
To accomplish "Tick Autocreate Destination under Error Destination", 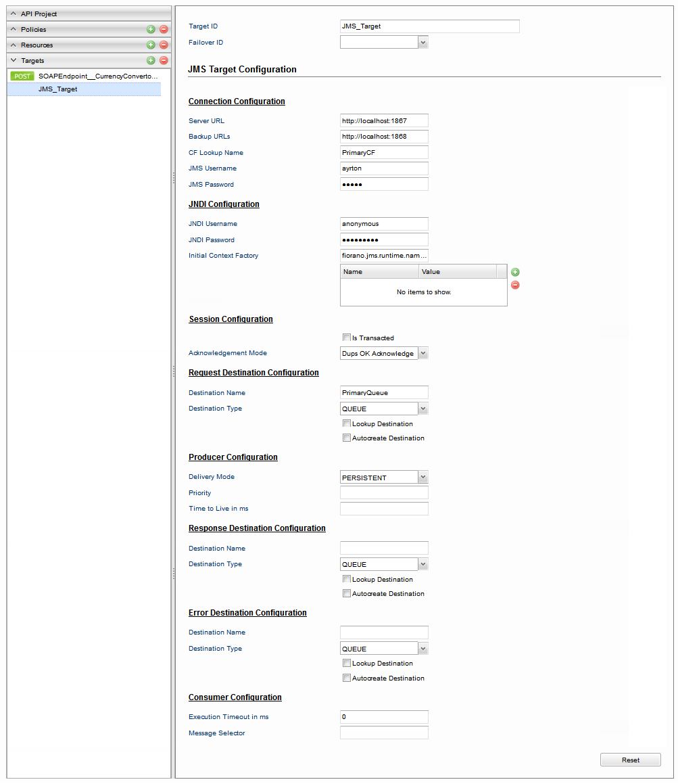I will click(x=346, y=678).
